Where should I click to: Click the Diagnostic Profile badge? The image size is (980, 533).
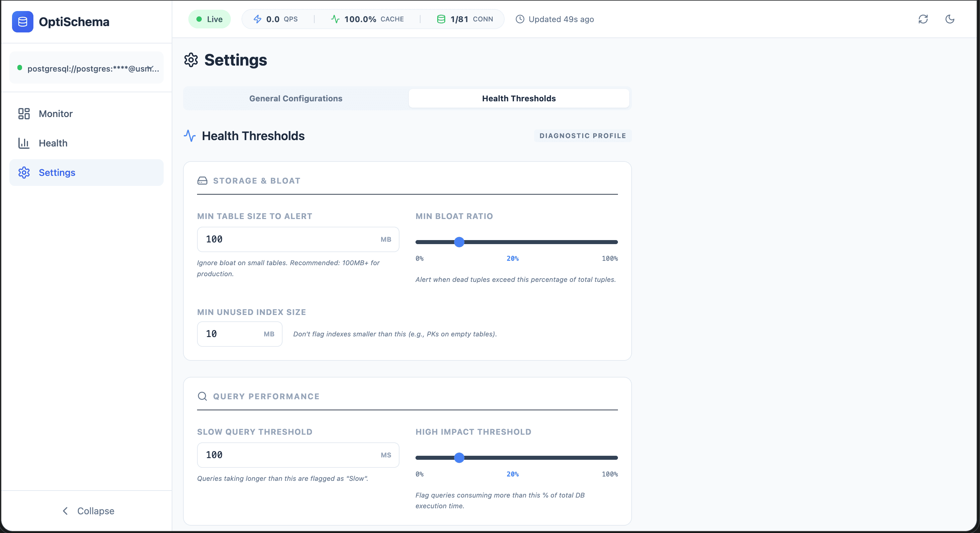click(x=583, y=136)
